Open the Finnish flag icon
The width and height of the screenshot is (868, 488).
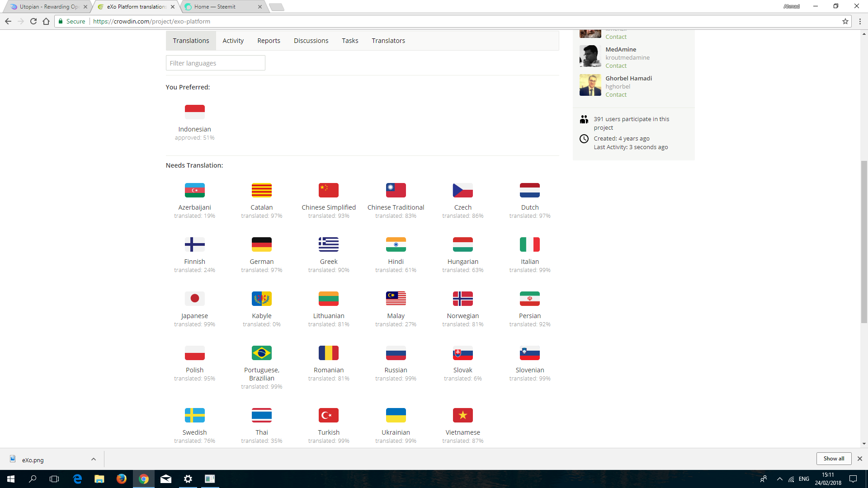194,244
